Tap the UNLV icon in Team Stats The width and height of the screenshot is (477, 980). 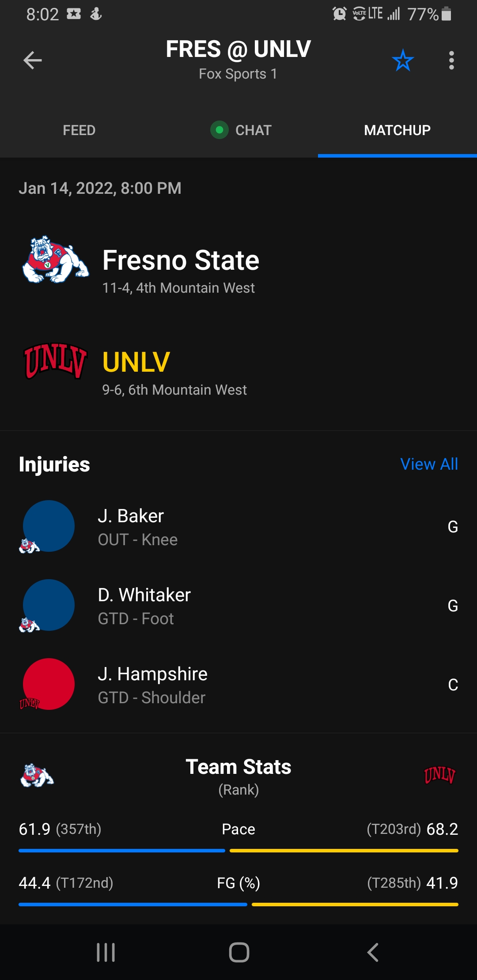[439, 775]
